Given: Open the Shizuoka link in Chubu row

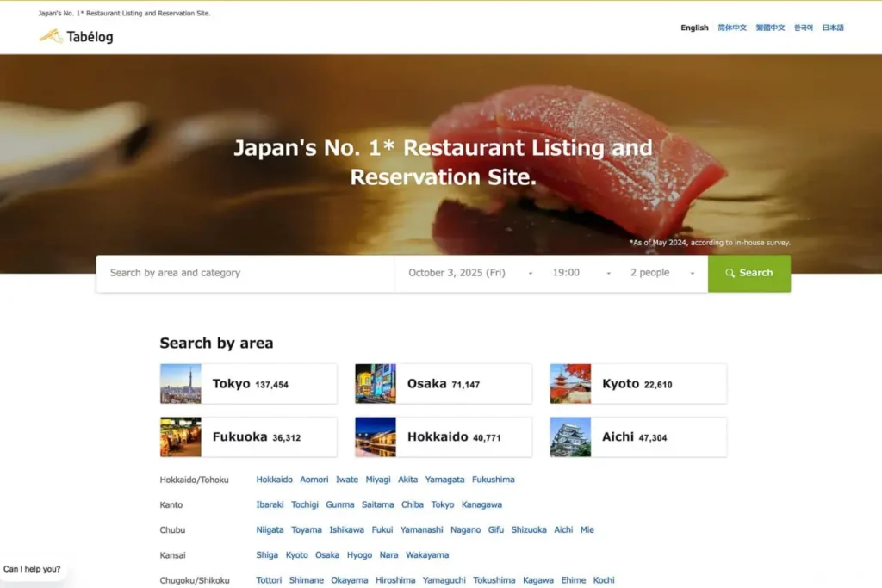Looking at the screenshot, I should [x=529, y=530].
